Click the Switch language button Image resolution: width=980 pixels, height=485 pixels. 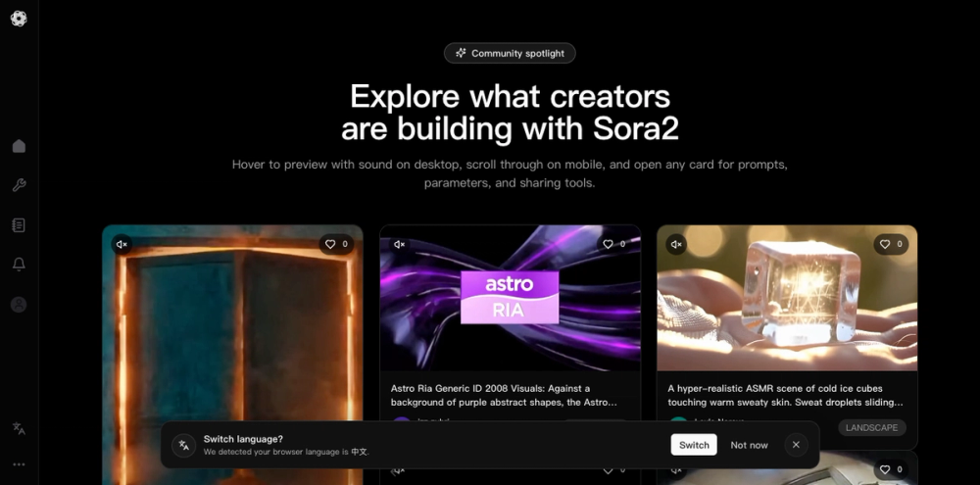(694, 445)
